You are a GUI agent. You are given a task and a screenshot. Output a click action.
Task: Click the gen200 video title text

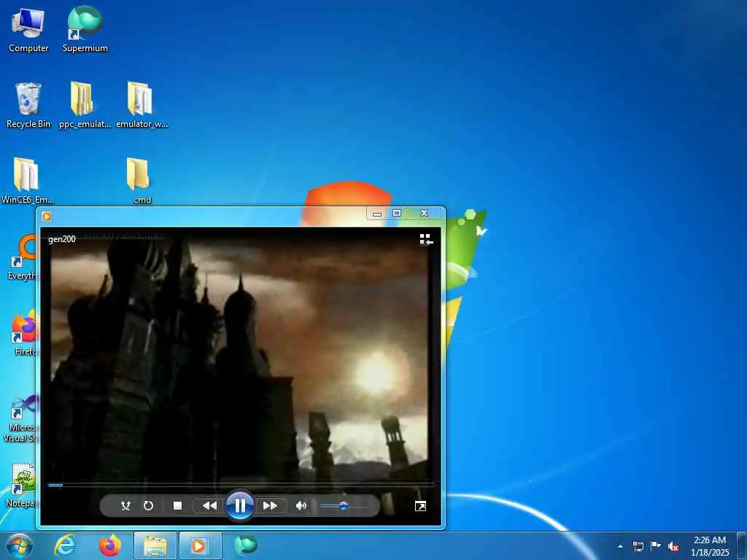click(62, 239)
